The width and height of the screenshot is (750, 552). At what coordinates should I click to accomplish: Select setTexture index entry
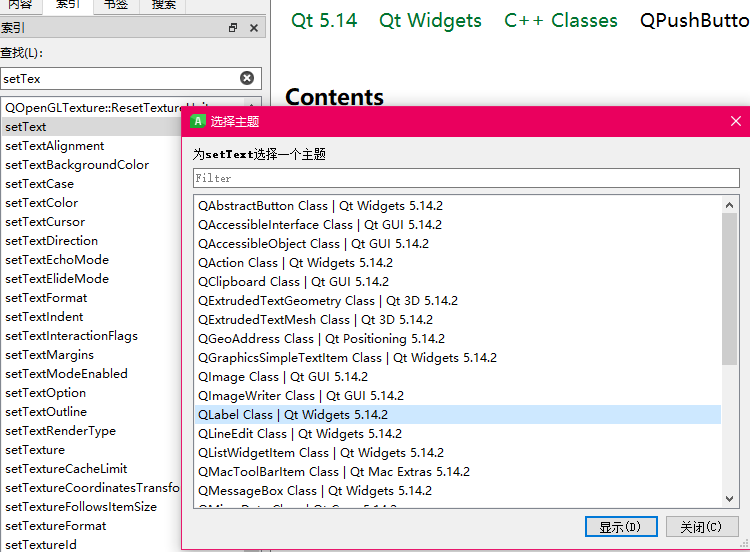click(x=91, y=450)
